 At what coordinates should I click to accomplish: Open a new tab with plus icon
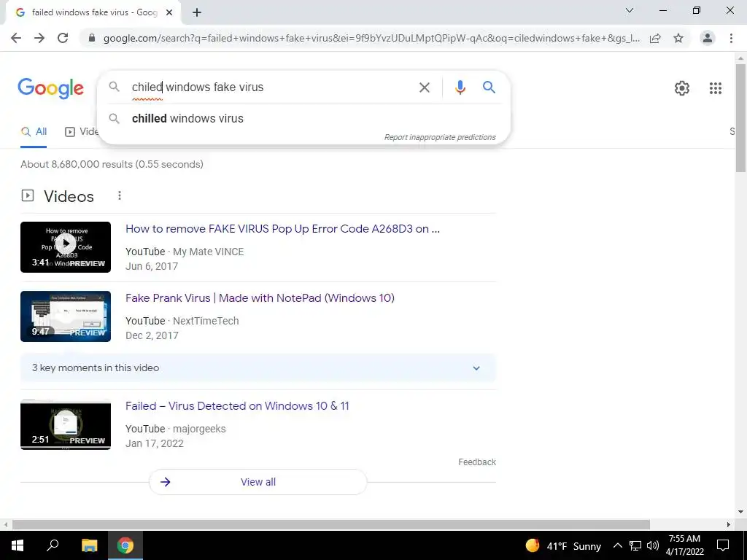tap(197, 12)
